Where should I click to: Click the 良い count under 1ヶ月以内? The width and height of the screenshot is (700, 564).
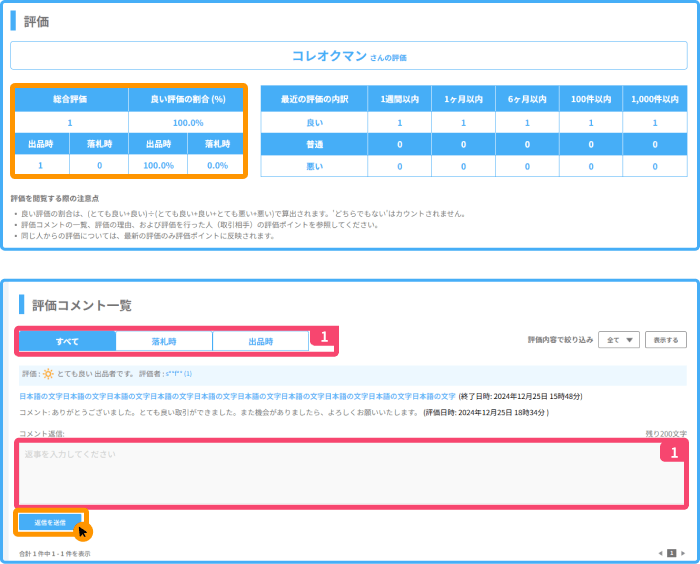pyautogui.click(x=463, y=122)
